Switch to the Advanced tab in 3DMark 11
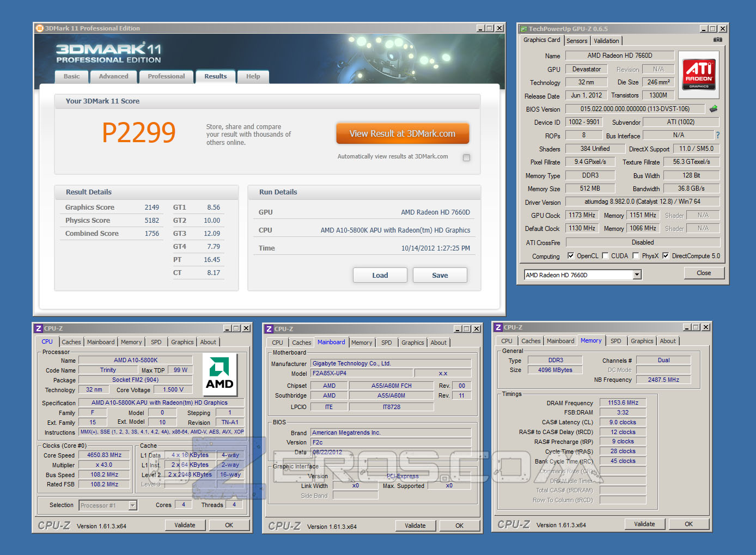The image size is (756, 555). (x=113, y=76)
